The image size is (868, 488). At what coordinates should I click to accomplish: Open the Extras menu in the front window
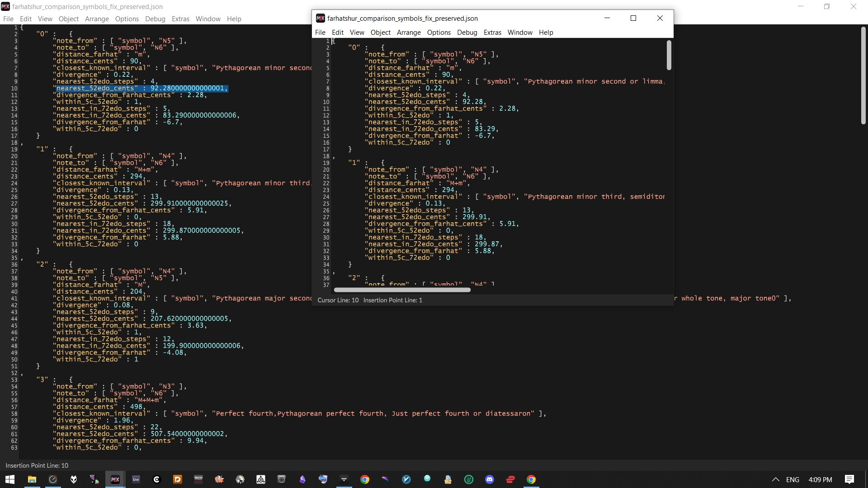coord(492,33)
